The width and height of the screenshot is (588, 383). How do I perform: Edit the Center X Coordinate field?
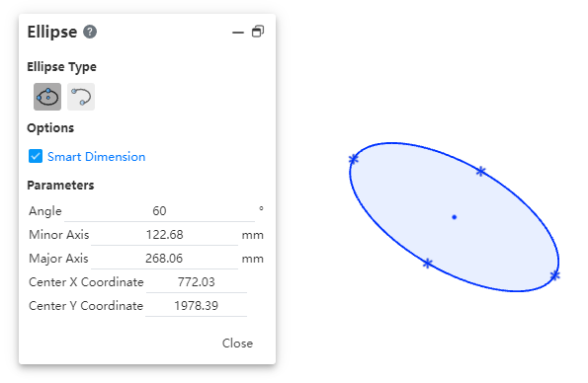(196, 282)
